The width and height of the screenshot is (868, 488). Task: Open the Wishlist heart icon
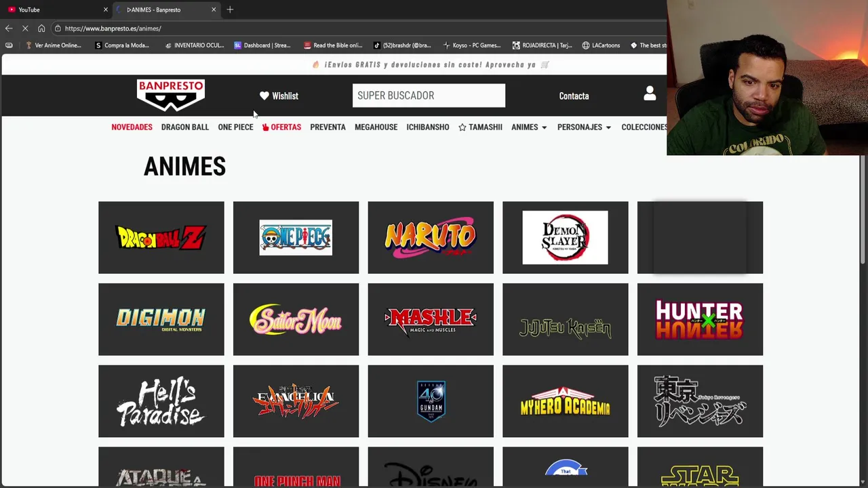click(264, 96)
